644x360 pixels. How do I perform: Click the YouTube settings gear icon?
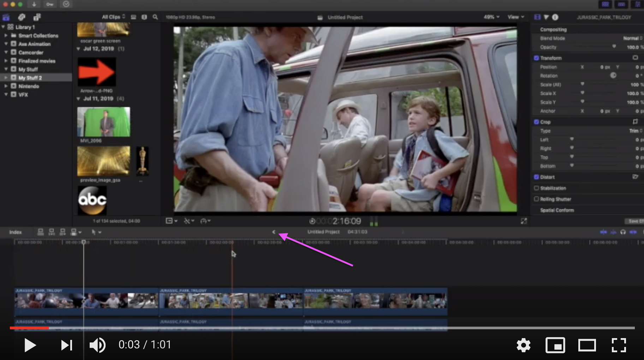pyautogui.click(x=523, y=345)
